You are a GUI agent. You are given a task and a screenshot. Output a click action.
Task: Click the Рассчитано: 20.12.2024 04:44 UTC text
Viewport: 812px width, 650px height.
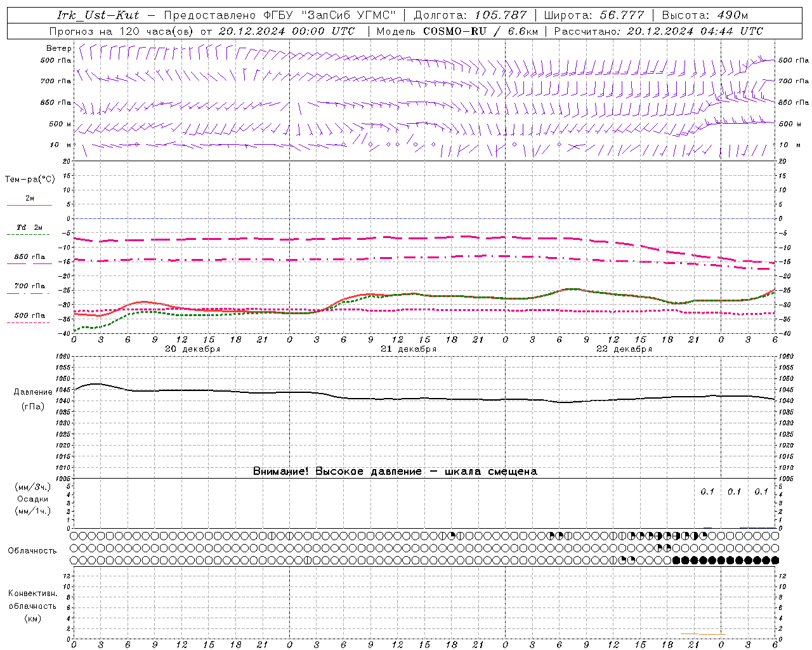[658, 31]
